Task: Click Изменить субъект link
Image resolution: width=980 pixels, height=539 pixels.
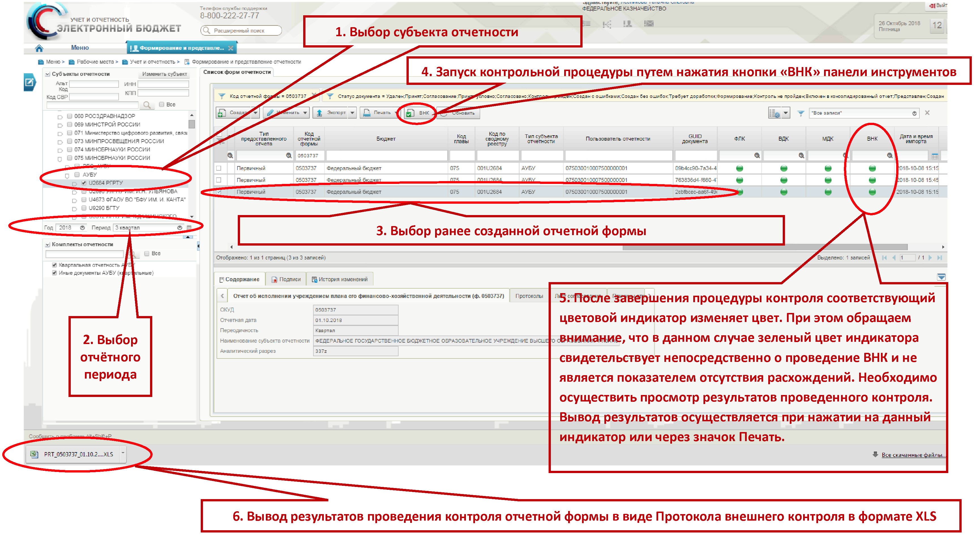Action: [165, 74]
